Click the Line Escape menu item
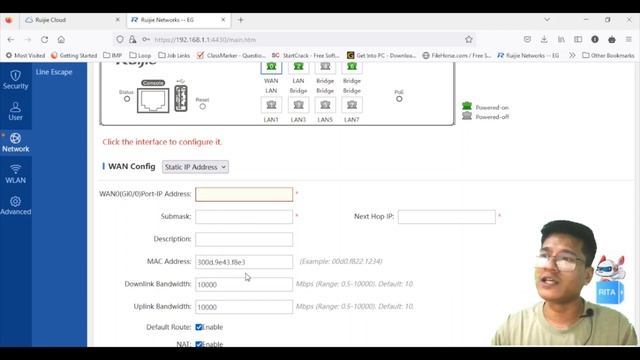 (54, 72)
